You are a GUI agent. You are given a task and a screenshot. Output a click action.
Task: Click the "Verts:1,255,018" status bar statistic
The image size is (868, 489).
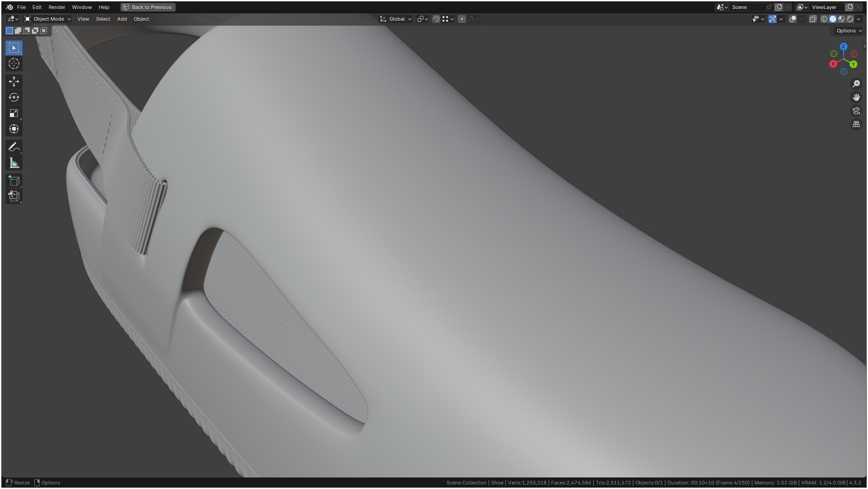click(527, 483)
